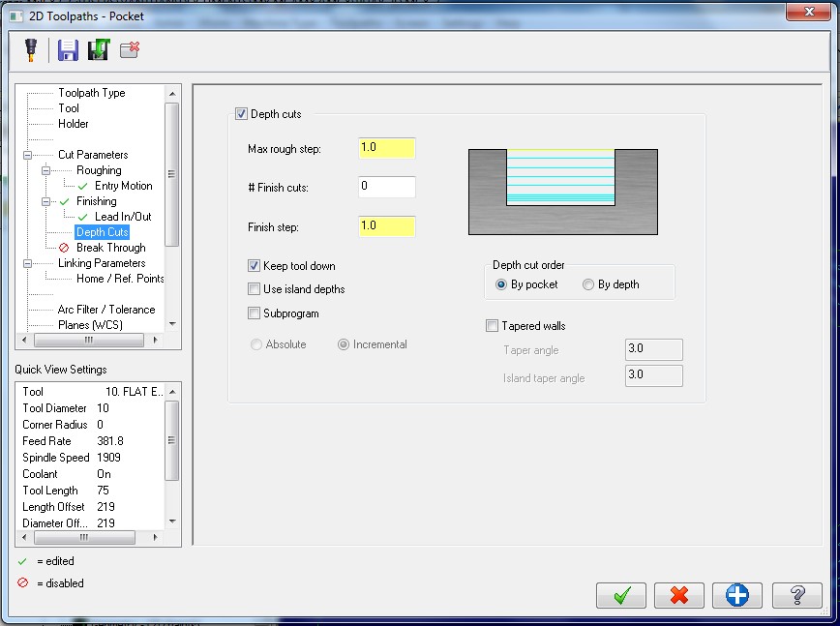The image size is (840, 626).
Task: Click tree panel horizontal scroll right arrow
Action: pyautogui.click(x=156, y=340)
